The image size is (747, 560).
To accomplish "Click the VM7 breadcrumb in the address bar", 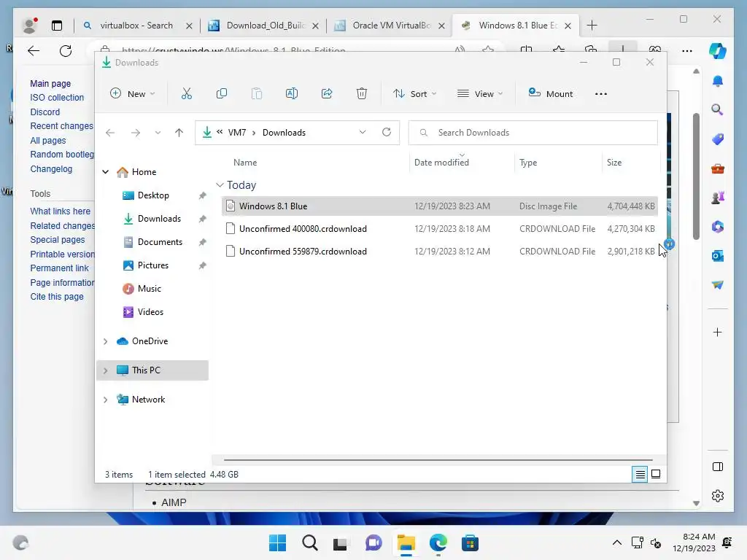I will [237, 133].
